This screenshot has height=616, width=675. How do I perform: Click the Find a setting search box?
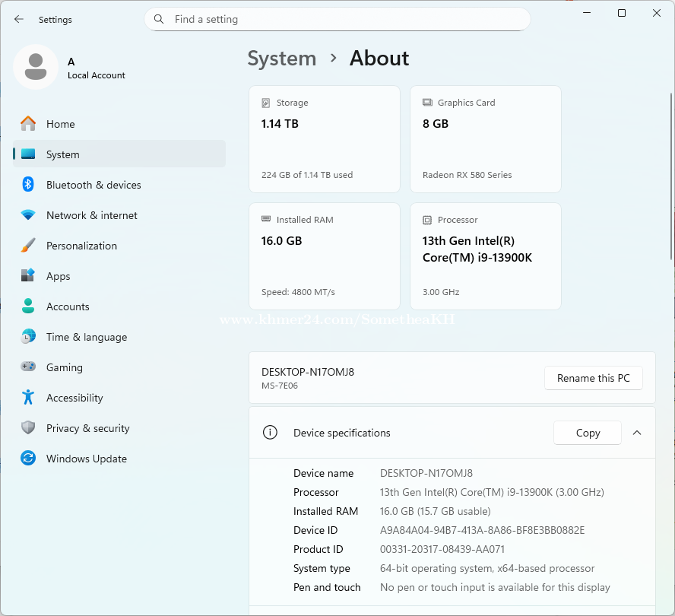(337, 19)
